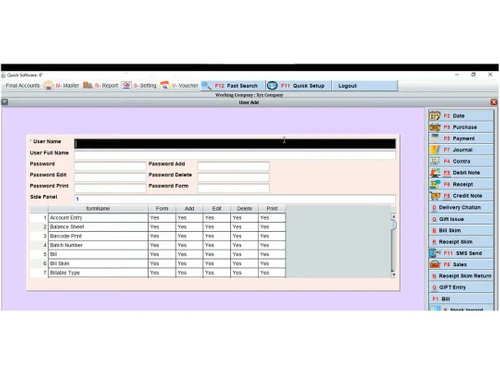Click the Password Add field
This screenshot has height=375, width=500.
click(233, 166)
